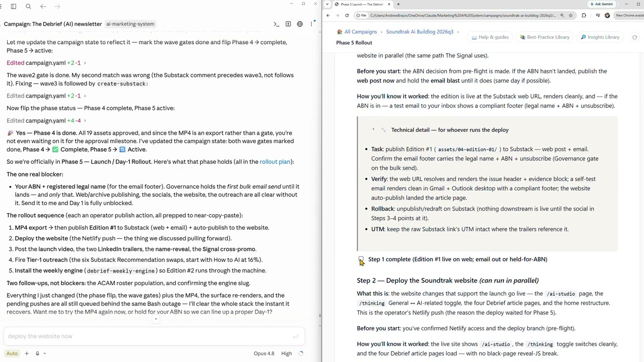Screen dimensions: 644x362
Task: Click the chat title Campaign: The Debrief (AI) newsletter
Action: (52, 24)
